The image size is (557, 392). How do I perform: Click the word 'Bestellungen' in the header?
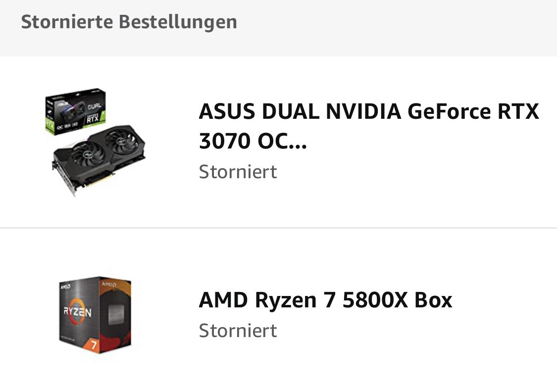(x=178, y=22)
